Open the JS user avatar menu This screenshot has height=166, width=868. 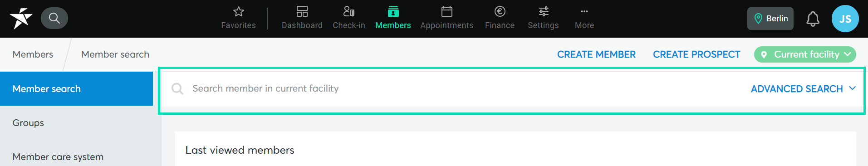(x=845, y=19)
